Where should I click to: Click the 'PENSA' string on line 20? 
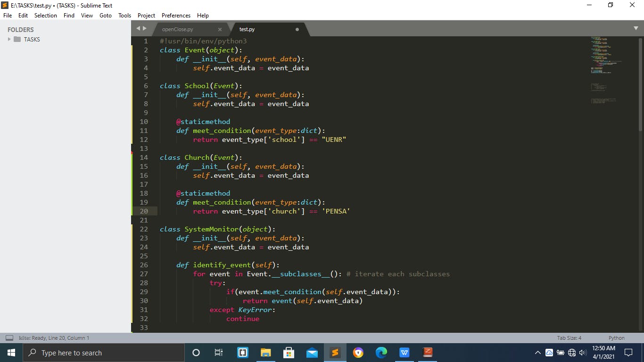tap(336, 211)
